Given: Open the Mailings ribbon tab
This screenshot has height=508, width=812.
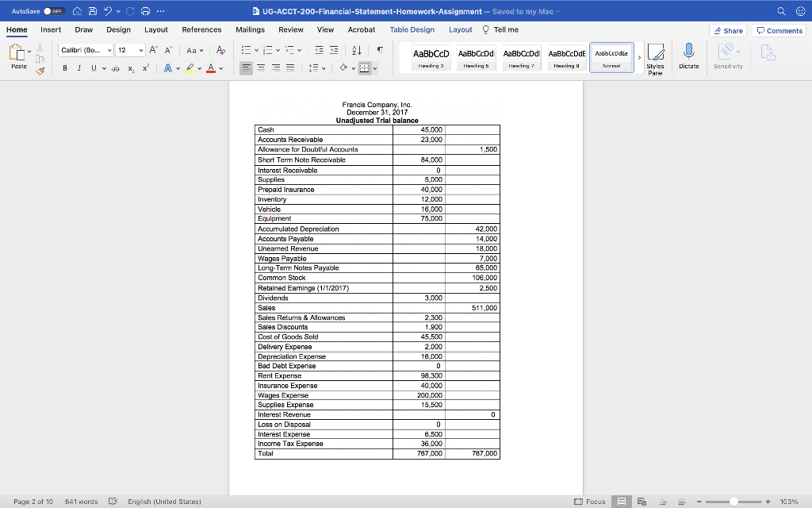Looking at the screenshot, I should click(250, 29).
